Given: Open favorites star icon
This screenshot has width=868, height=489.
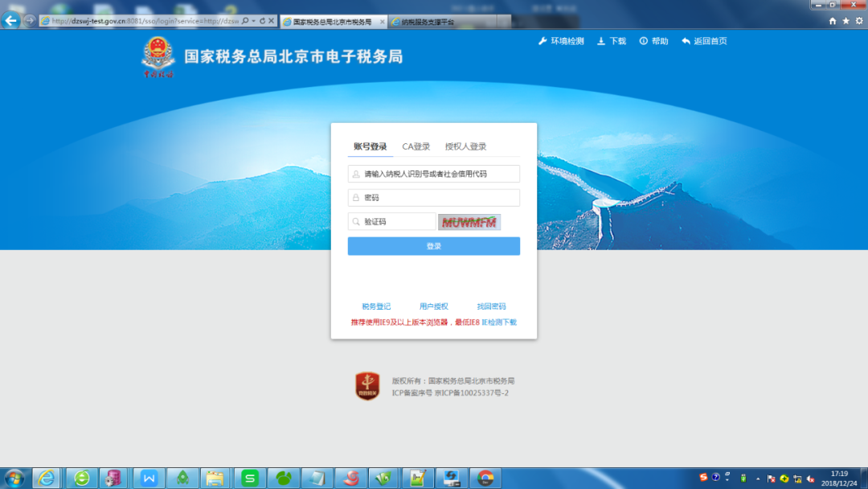Looking at the screenshot, I should pyautogui.click(x=845, y=21).
